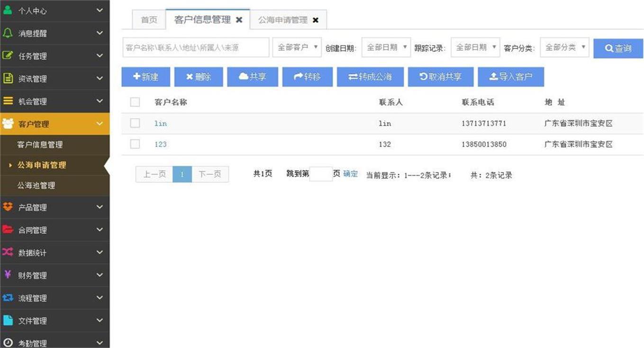Open 公海池管理 in the sidebar submenu
Viewport: 644px width, 348px height.
click(36, 185)
